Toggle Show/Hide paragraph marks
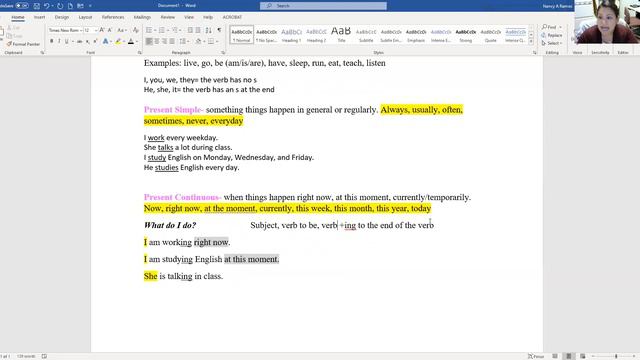Viewport: 640px width, 360px height. click(x=219, y=30)
